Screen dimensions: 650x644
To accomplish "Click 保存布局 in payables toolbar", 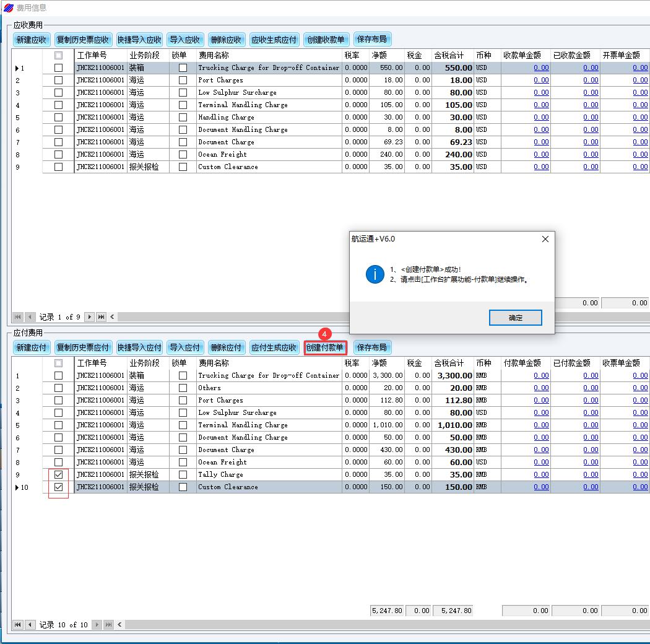I will pos(372,347).
